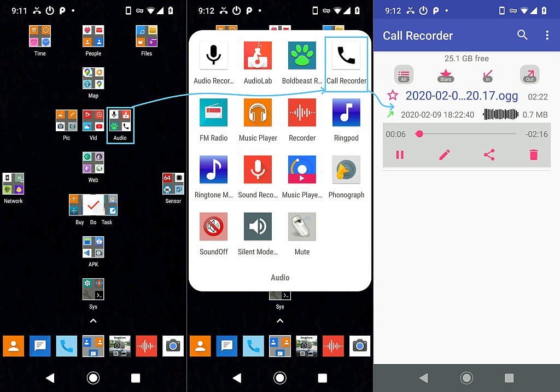Image resolution: width=560 pixels, height=392 pixels.
Task: Delete the recording with trash icon
Action: click(x=534, y=155)
